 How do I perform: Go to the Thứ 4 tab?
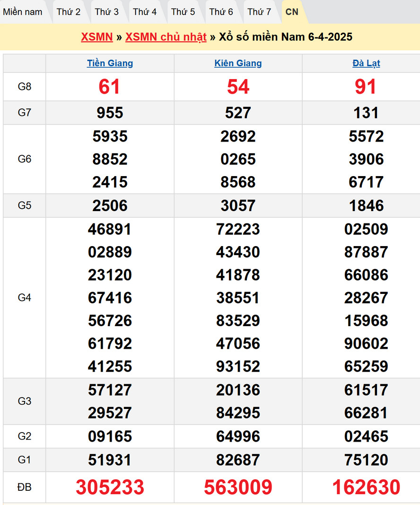point(145,12)
